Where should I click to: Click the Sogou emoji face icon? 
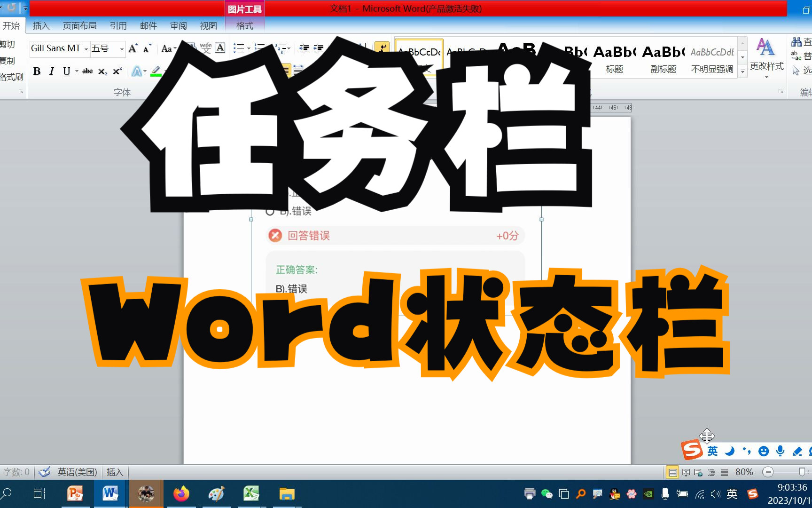click(x=764, y=451)
